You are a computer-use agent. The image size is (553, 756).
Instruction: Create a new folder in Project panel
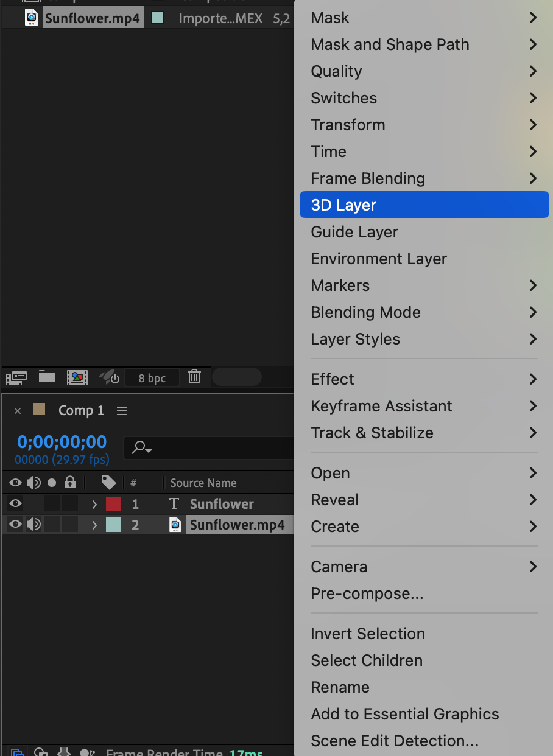[47, 377]
